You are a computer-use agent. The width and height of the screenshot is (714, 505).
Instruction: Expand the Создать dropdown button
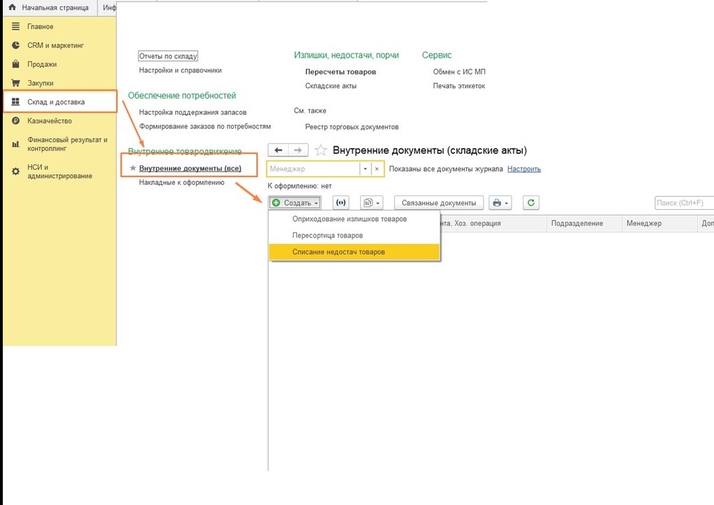click(x=296, y=202)
